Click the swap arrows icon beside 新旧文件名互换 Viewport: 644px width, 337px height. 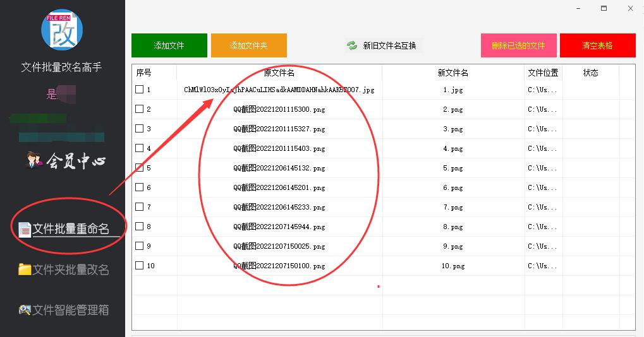[352, 45]
